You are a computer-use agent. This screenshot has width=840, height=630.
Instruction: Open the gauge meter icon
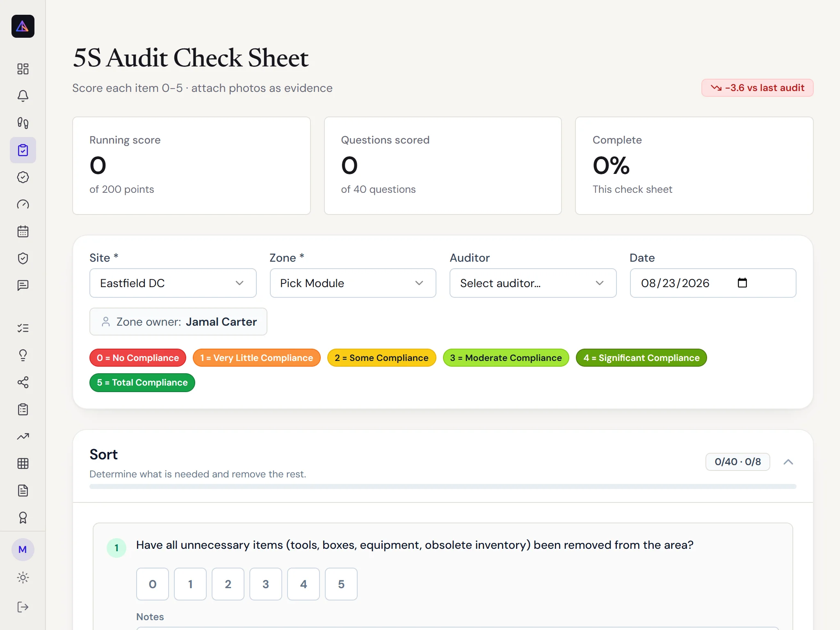tap(23, 204)
